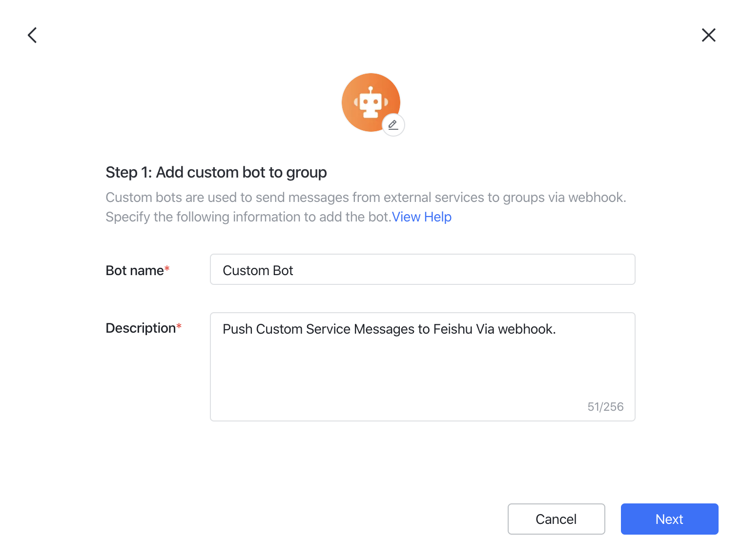
Task: Click the 'Specify the following information' sentence
Action: pos(248,217)
